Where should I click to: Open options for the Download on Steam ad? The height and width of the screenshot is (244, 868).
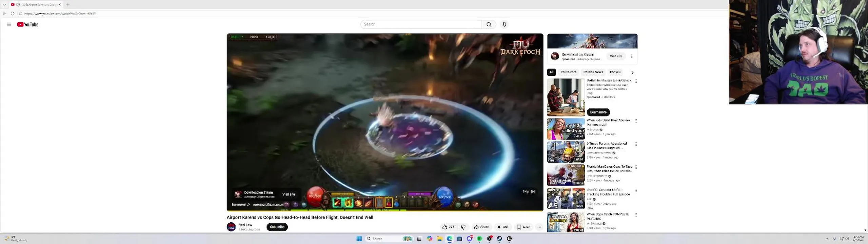coord(632,56)
